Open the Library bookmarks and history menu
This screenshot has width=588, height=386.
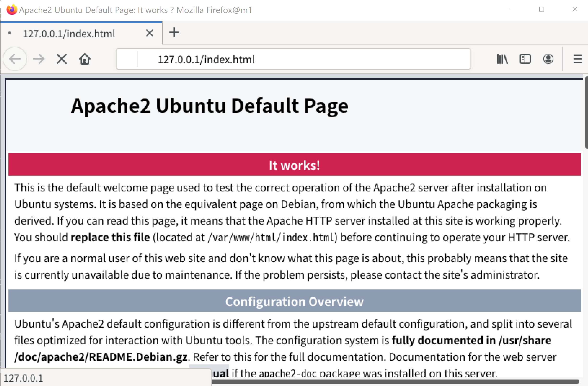click(x=502, y=59)
